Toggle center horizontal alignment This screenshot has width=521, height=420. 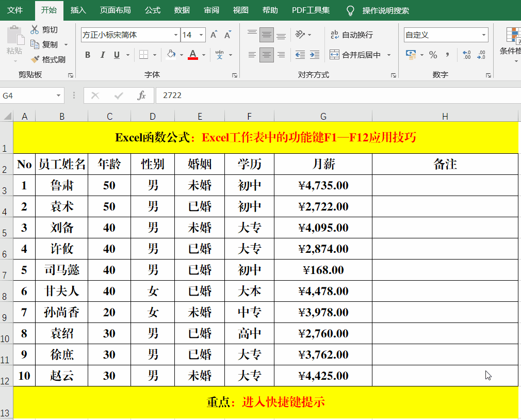pyautogui.click(x=267, y=55)
